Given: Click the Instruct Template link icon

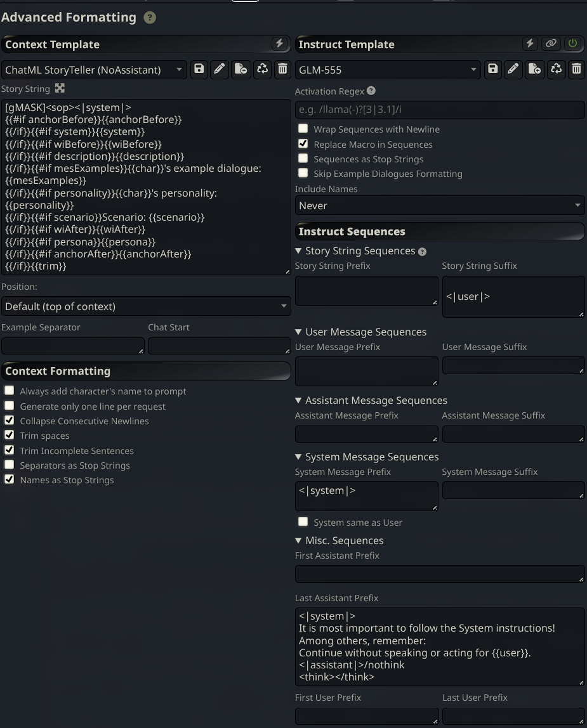Looking at the screenshot, I should (x=551, y=44).
